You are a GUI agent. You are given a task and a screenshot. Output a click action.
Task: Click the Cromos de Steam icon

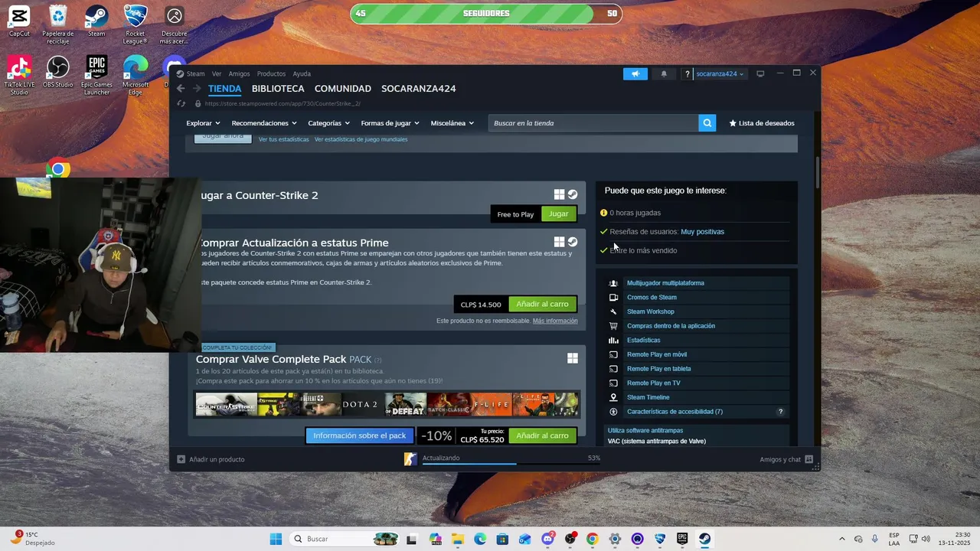pyautogui.click(x=613, y=297)
